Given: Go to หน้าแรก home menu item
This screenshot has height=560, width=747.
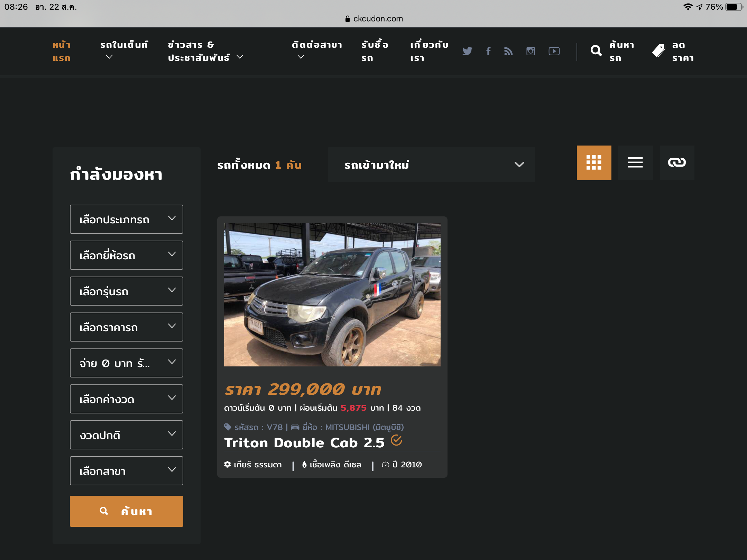Looking at the screenshot, I should pyautogui.click(x=62, y=51).
